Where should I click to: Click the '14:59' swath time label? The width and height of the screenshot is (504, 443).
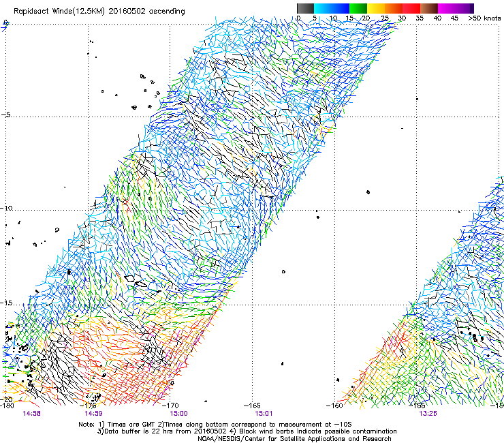pos(93,414)
